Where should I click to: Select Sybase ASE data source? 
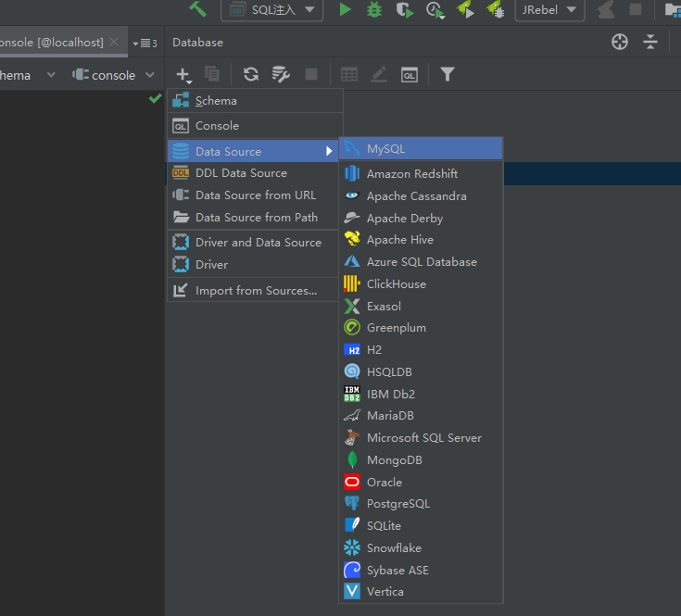[421, 570]
